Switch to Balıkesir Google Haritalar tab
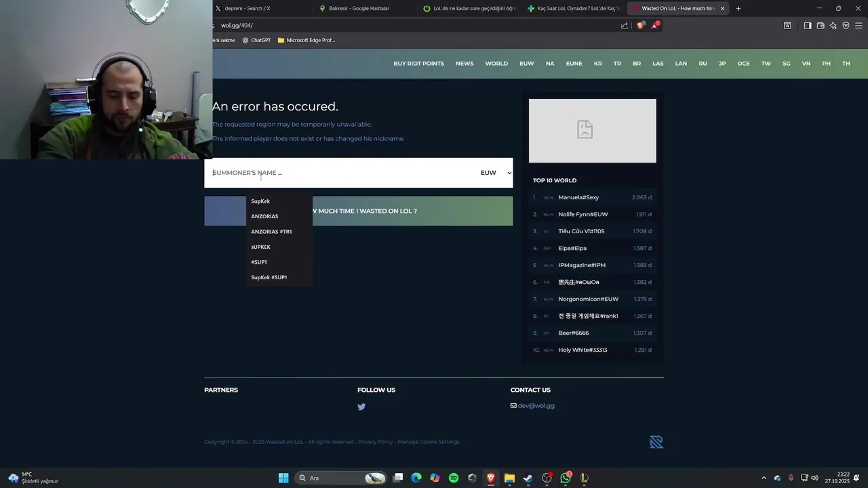868x488 pixels. click(359, 8)
